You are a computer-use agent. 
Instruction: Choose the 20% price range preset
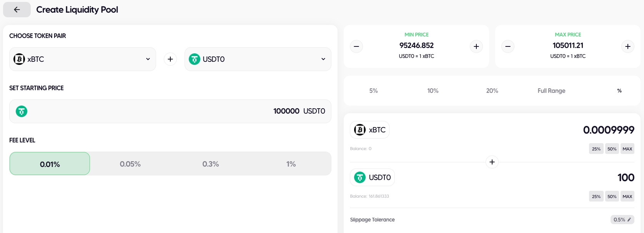[x=492, y=91]
